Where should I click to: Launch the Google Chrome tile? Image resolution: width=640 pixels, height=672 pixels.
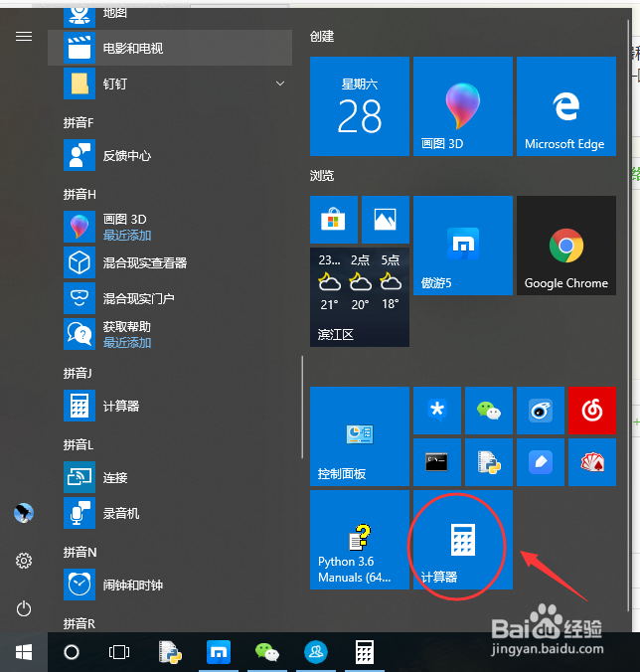(566, 246)
